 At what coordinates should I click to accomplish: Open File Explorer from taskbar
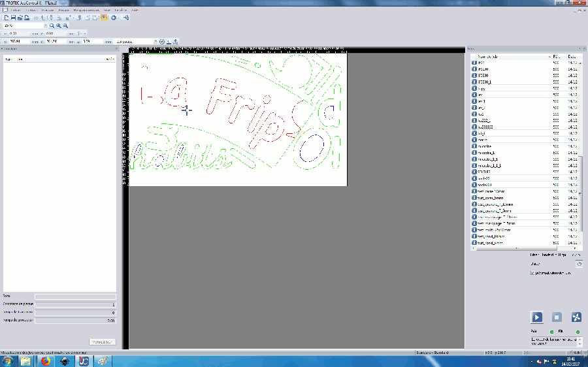coord(25,361)
